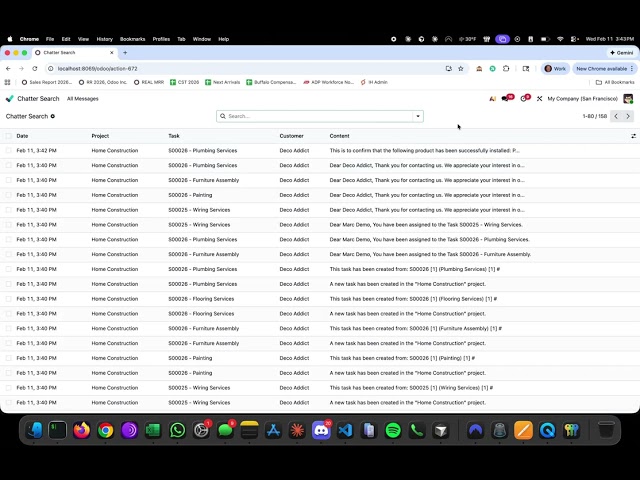
Task: Open Discord from the dock
Action: coord(321,430)
